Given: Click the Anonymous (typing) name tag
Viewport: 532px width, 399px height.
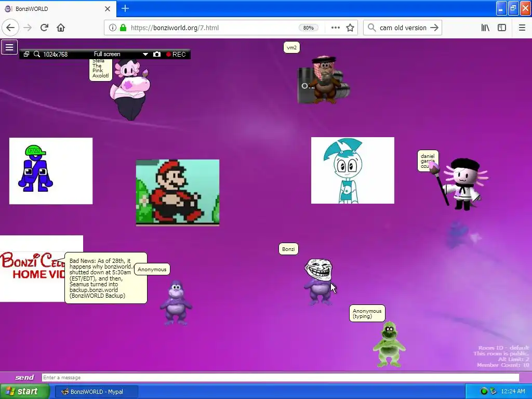Looking at the screenshot, I should pyautogui.click(x=367, y=313).
